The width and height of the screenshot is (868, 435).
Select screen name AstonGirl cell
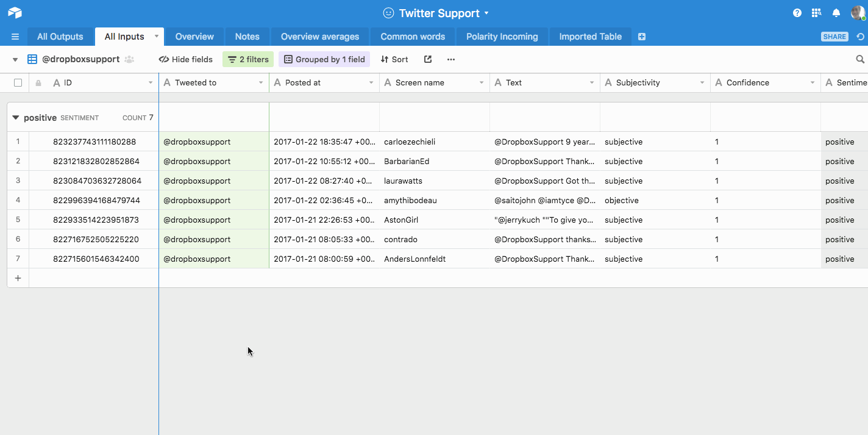(435, 220)
